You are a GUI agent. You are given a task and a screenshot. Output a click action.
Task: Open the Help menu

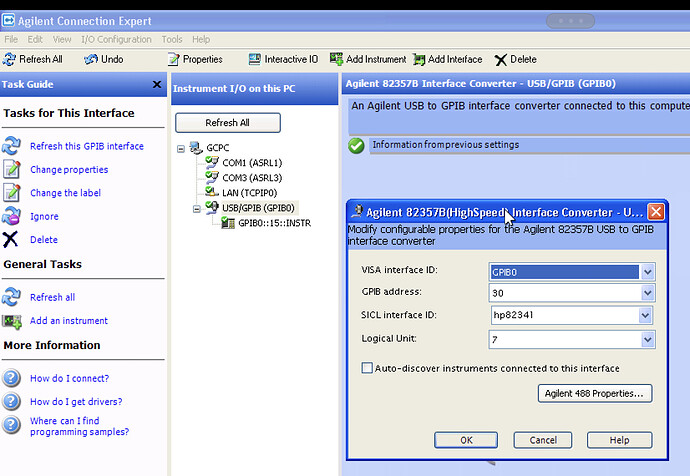click(201, 40)
